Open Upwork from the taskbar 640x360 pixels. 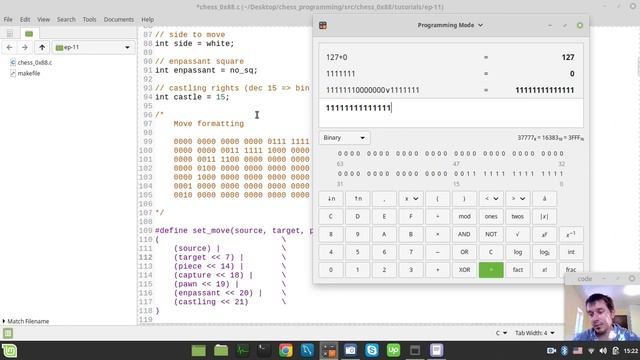393,350
